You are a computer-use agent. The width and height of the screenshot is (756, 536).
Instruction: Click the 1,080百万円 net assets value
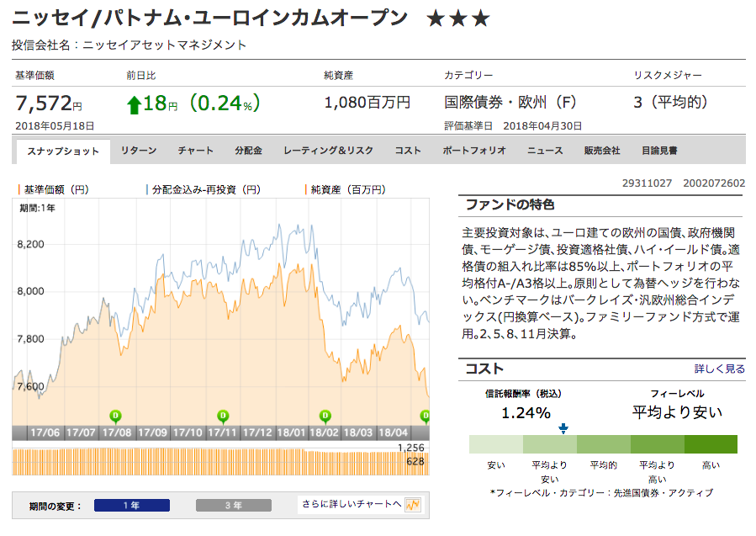coord(367,103)
